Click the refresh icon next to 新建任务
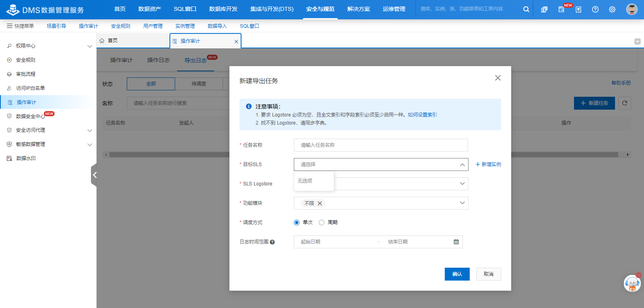The image size is (644, 308). tap(625, 103)
